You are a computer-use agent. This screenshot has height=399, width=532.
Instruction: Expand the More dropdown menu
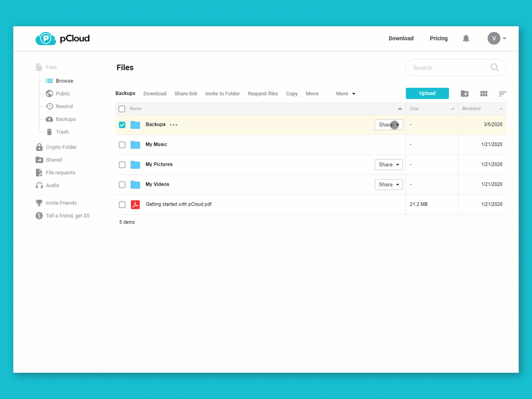tap(345, 94)
